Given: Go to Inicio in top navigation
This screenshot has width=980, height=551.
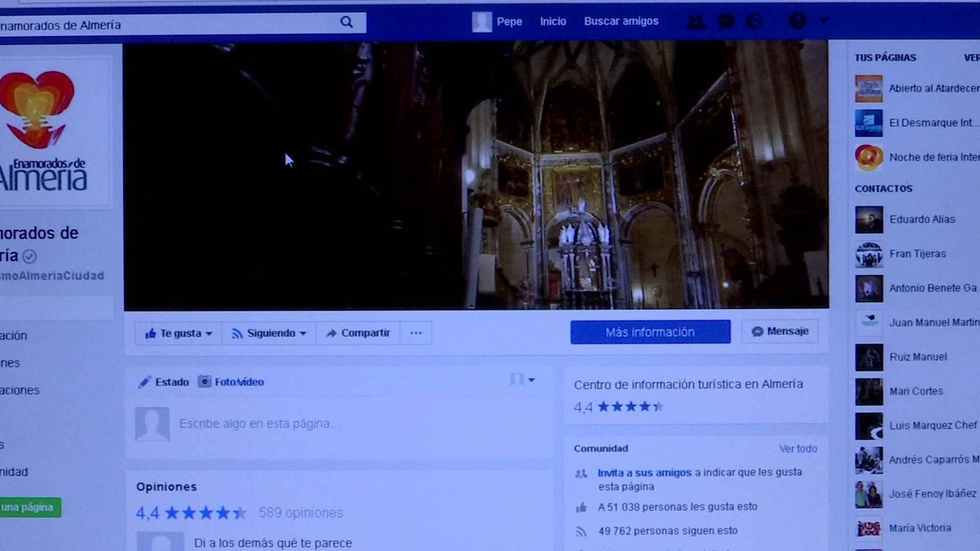Looking at the screenshot, I should click(x=553, y=21).
